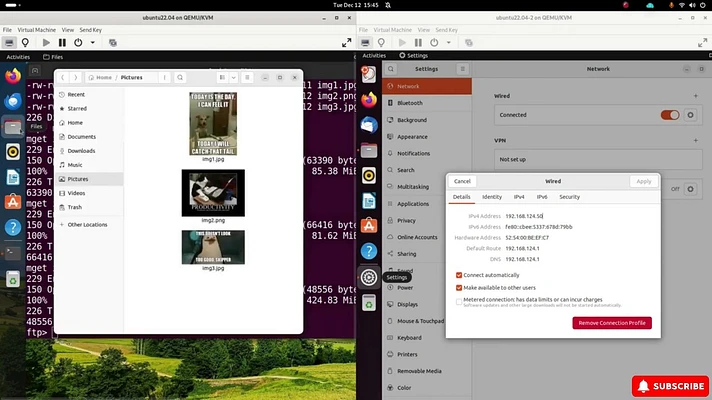Open Wired connection gear settings
The width and height of the screenshot is (712, 400).
(x=690, y=115)
